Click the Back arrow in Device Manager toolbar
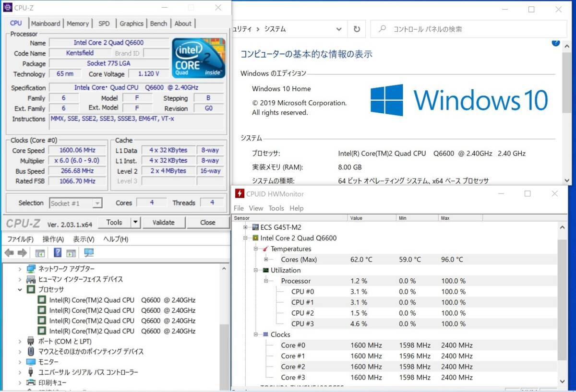The image size is (576, 392). click(9, 253)
